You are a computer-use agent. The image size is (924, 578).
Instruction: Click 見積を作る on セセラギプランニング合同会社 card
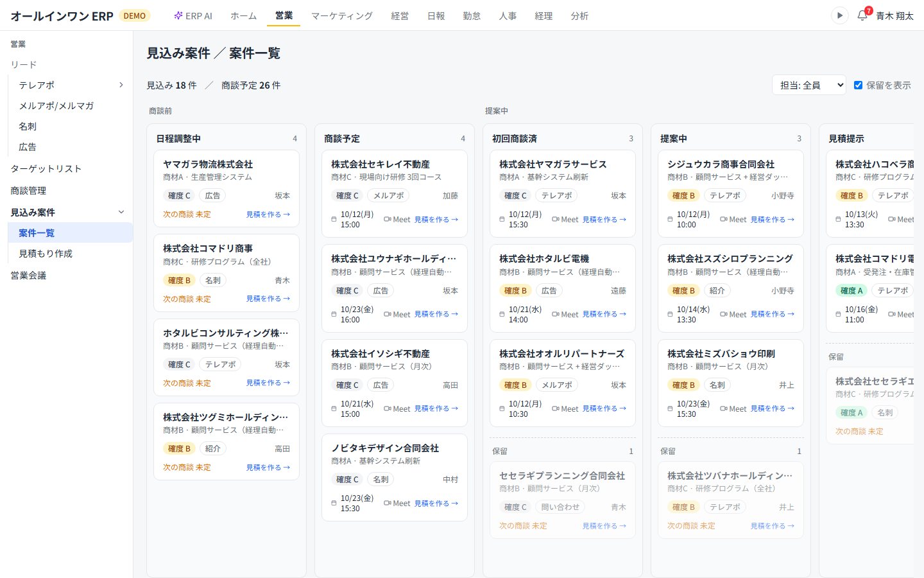(x=604, y=526)
